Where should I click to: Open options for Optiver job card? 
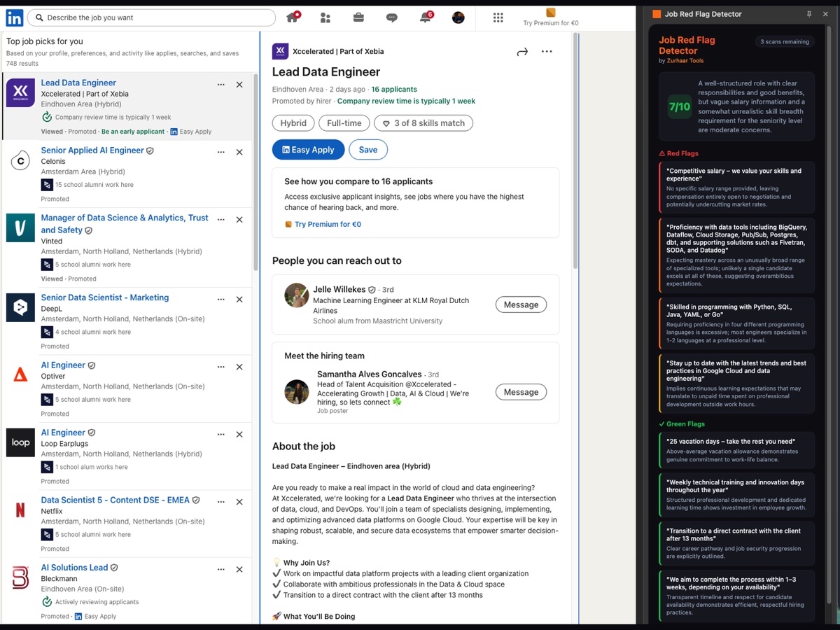click(221, 367)
